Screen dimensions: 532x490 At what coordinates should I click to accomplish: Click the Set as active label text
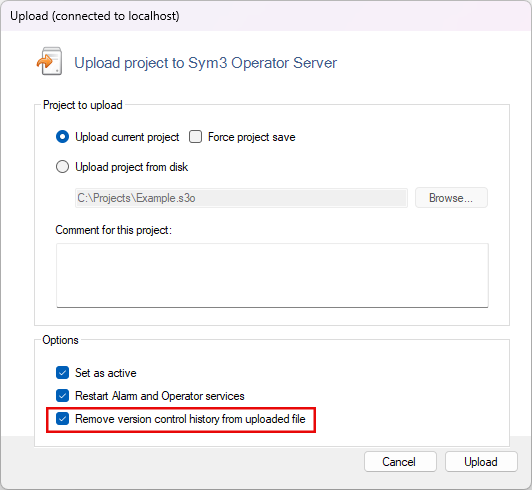[106, 373]
